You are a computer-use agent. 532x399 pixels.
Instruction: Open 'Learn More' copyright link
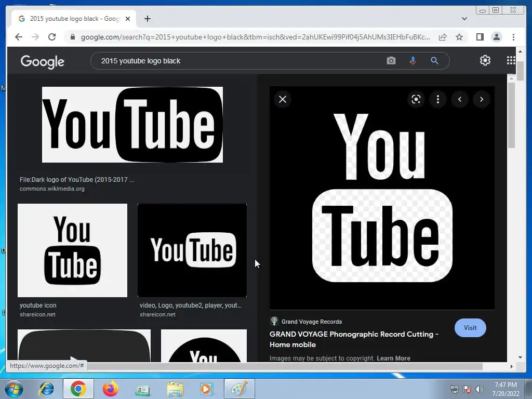(393, 358)
